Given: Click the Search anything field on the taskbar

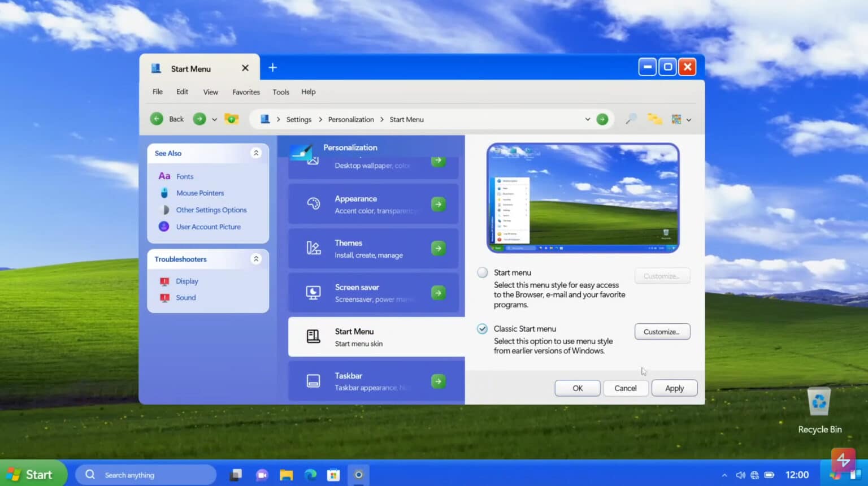Looking at the screenshot, I should 147,475.
